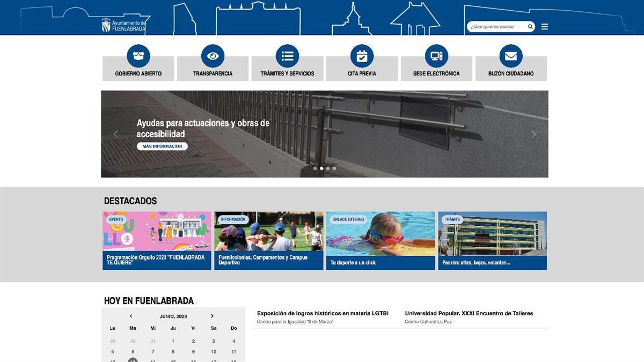
Task: Select the third carousel dot indicator
Action: coord(328,168)
